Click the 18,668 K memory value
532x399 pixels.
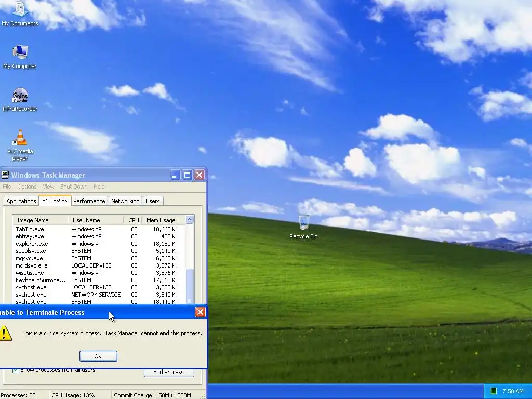(x=164, y=229)
